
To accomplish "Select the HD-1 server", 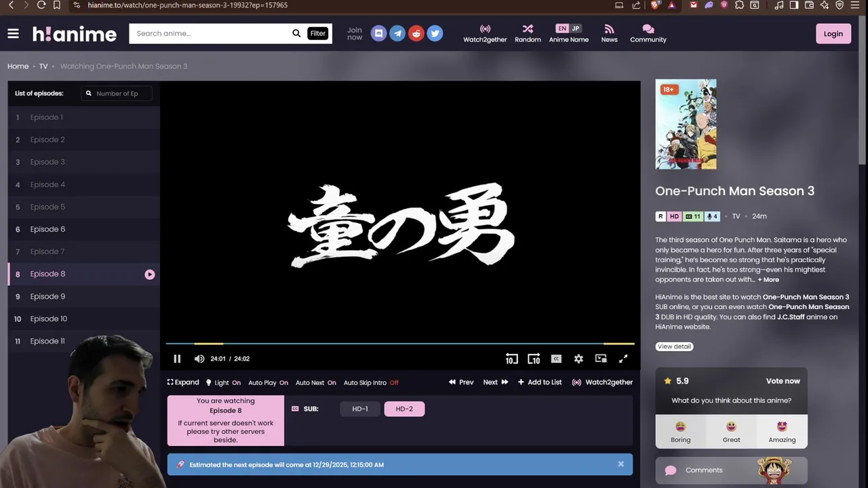I will (x=360, y=409).
